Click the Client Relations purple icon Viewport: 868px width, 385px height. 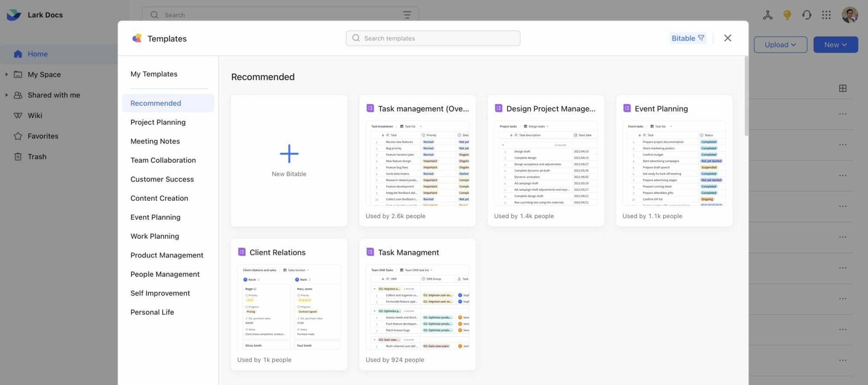pyautogui.click(x=242, y=252)
